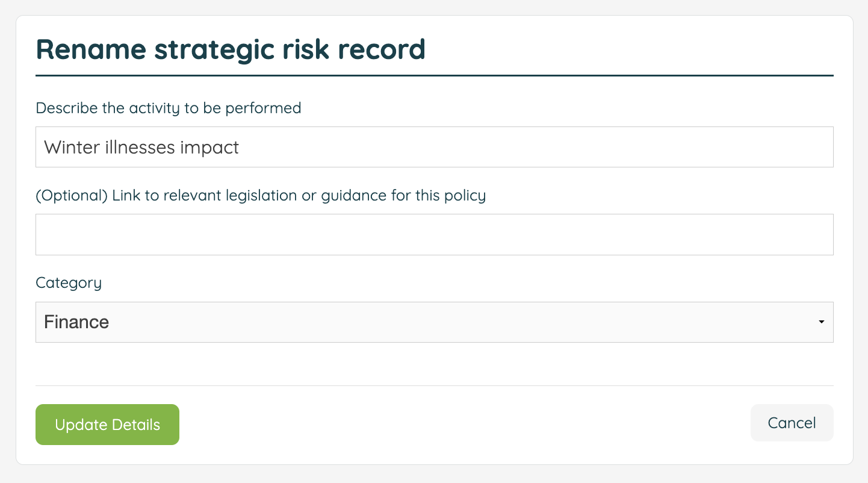This screenshot has width=868, height=483.
Task: Select the Finance value in Category
Action: pyautogui.click(x=76, y=322)
